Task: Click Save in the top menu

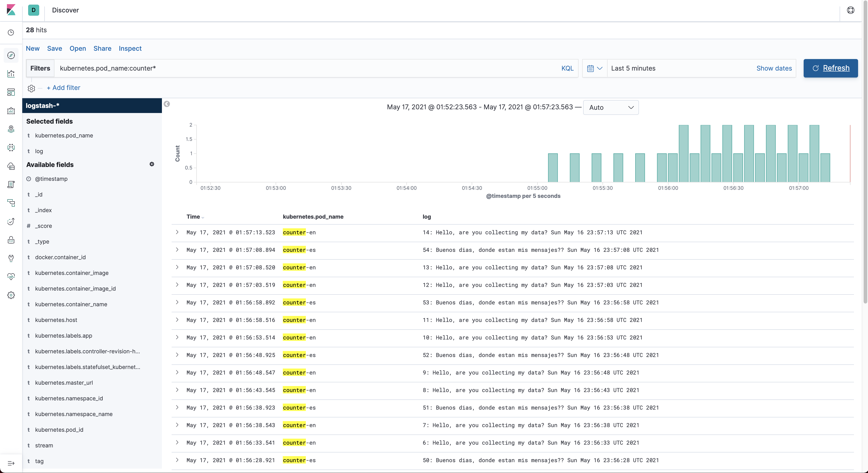Action: pyautogui.click(x=54, y=48)
